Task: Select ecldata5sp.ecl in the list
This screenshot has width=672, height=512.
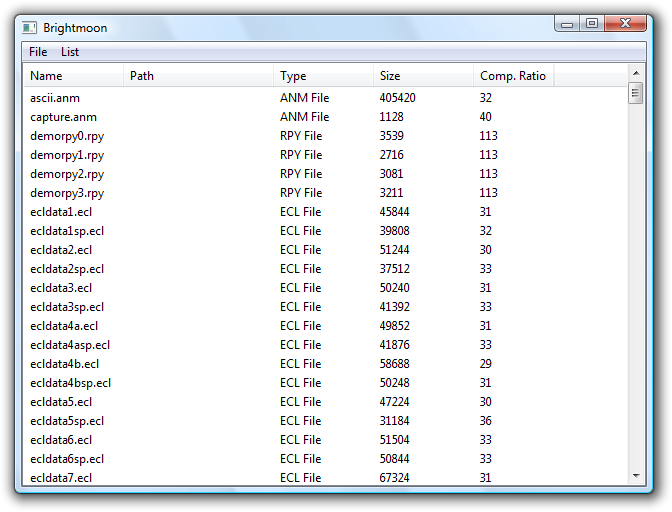Action: (x=67, y=421)
